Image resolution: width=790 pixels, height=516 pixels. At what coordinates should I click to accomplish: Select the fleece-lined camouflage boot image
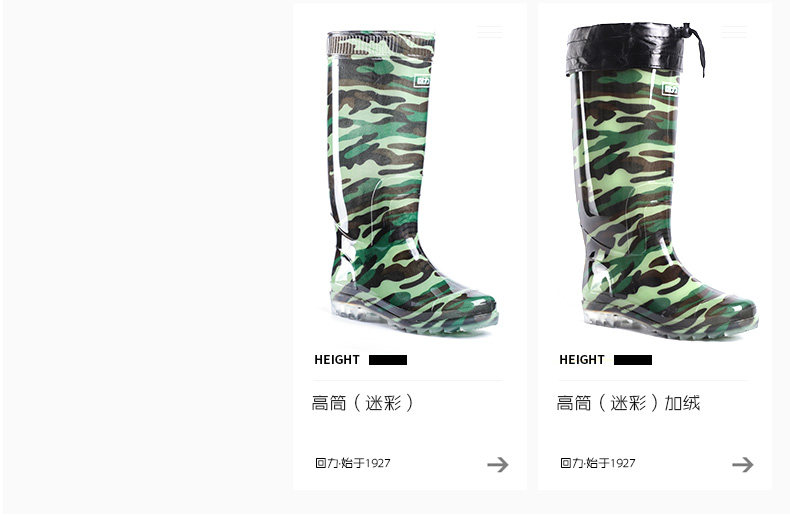(661, 180)
